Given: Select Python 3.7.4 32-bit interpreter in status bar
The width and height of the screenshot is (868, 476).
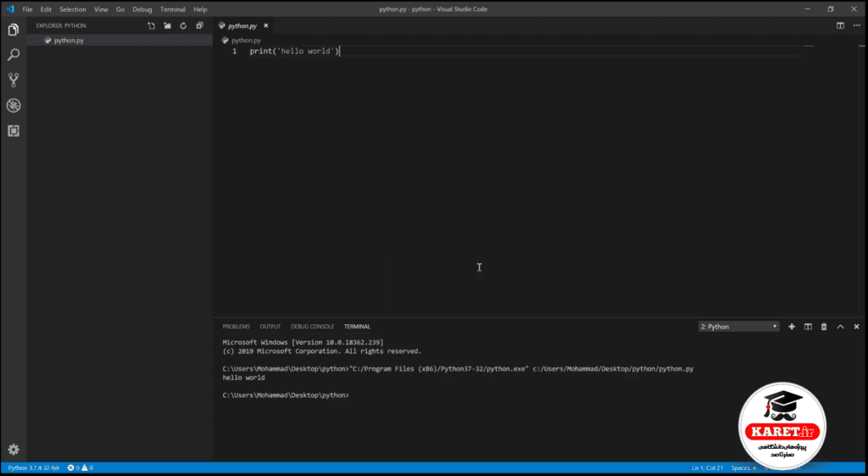Looking at the screenshot, I should pos(33,468).
